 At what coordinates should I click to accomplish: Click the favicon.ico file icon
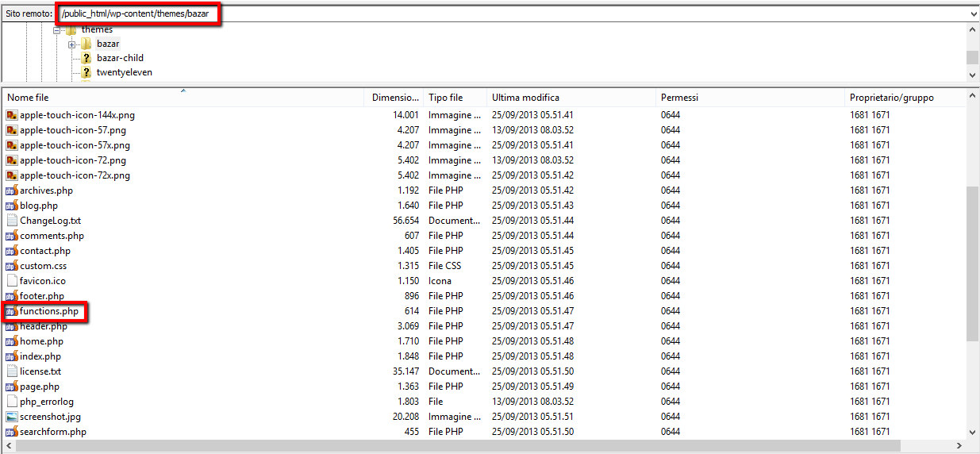(11, 281)
